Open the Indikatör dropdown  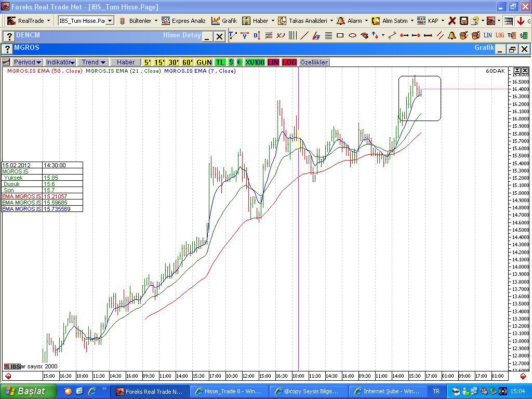pyautogui.click(x=60, y=62)
